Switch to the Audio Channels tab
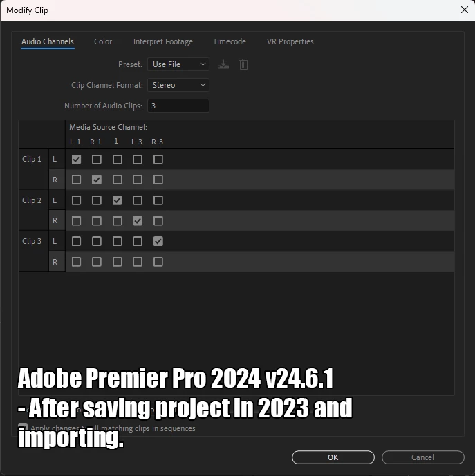Screen dimensions: 475x476 48,41
